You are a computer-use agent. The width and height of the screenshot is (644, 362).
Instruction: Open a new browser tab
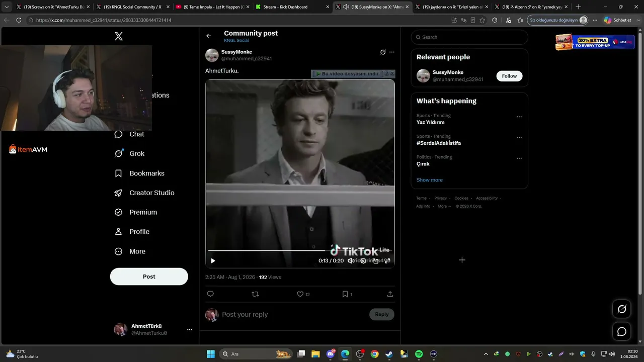click(x=578, y=7)
